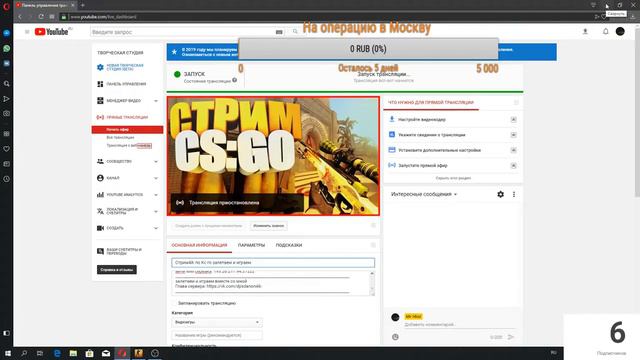Image resolution: width=640 pixels, height=360 pixels.
Task: Click the stream title input field
Action: 273,263
